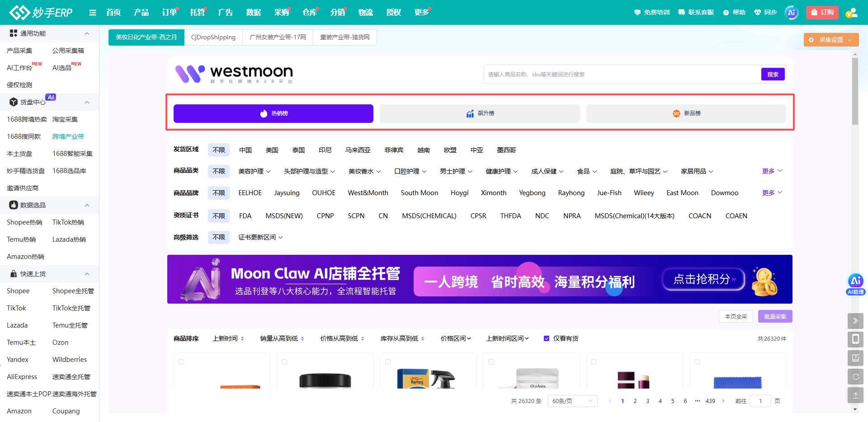Click the double-arrow collapse icon on right rail
Screen dimensions: 868x422
855,321
